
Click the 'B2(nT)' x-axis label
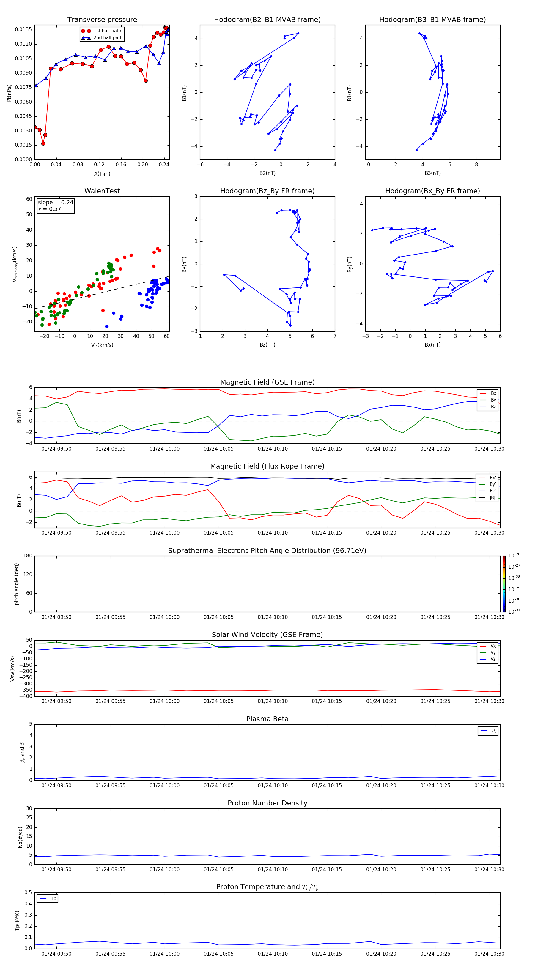tap(267, 173)
